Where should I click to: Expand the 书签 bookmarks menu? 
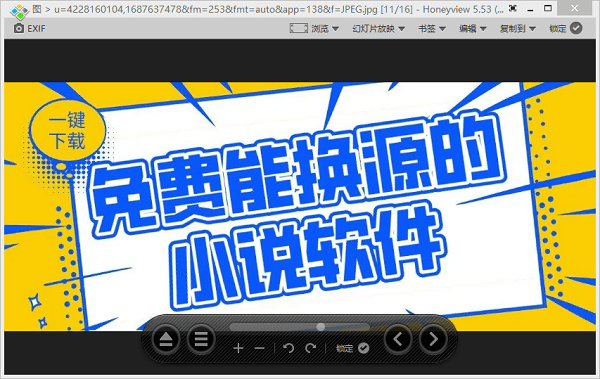pos(432,28)
